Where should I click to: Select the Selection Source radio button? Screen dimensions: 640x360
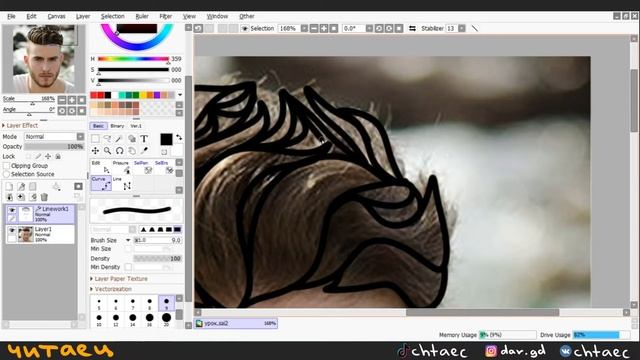point(6,174)
